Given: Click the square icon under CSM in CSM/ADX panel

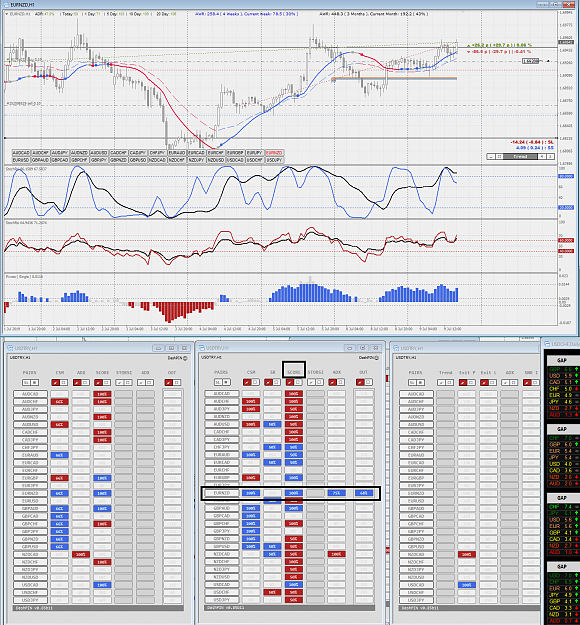Looking at the screenshot, I should click(64, 383).
